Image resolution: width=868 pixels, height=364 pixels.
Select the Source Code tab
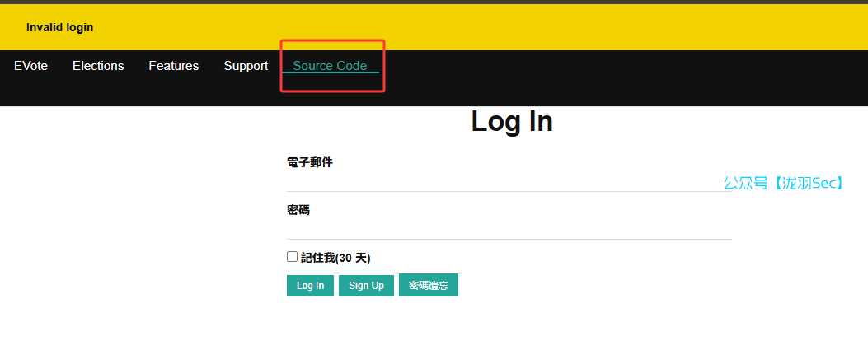pos(330,66)
